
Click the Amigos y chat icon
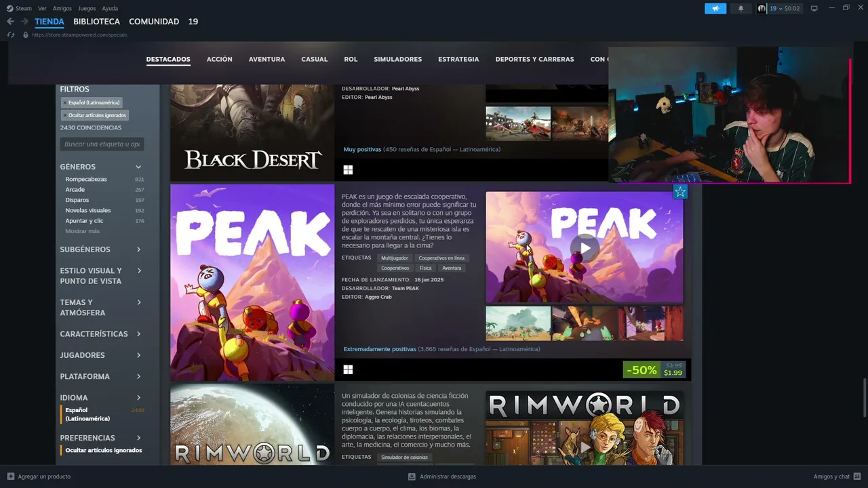coord(857,476)
